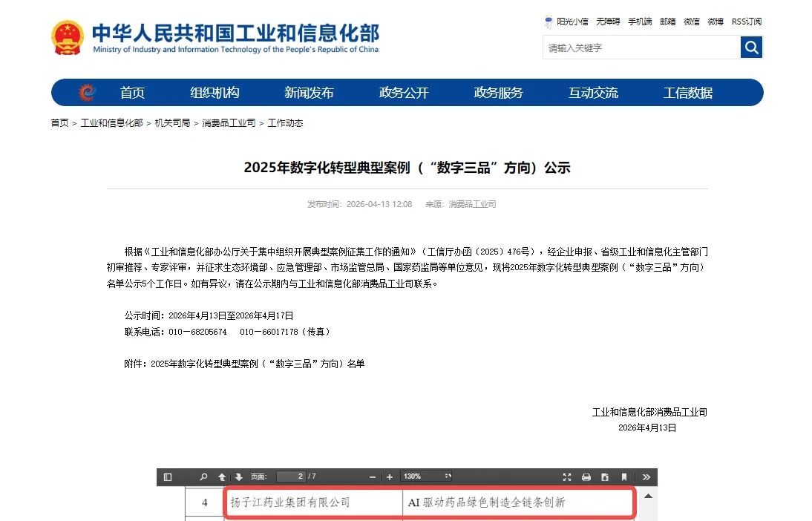Zoom out the PDF attachment

[372, 476]
